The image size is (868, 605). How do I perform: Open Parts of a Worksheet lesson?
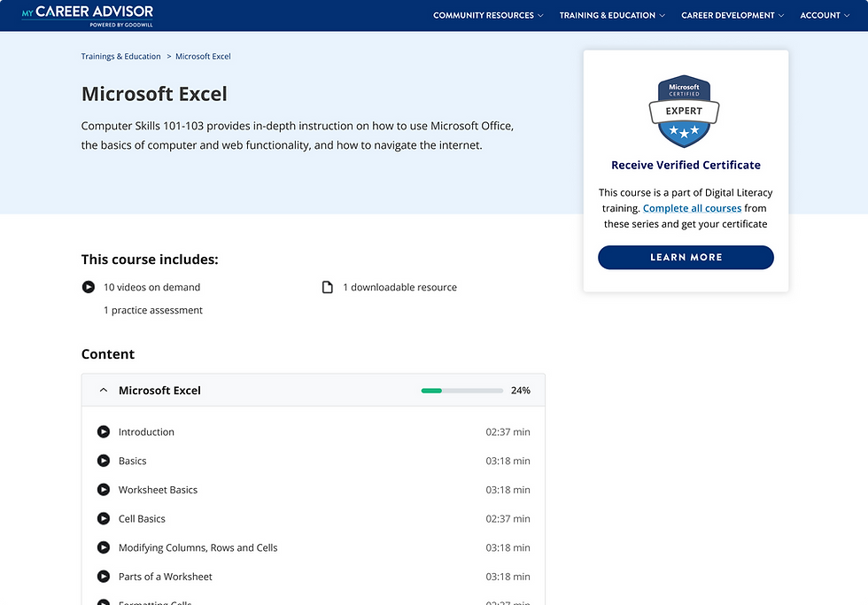click(165, 577)
